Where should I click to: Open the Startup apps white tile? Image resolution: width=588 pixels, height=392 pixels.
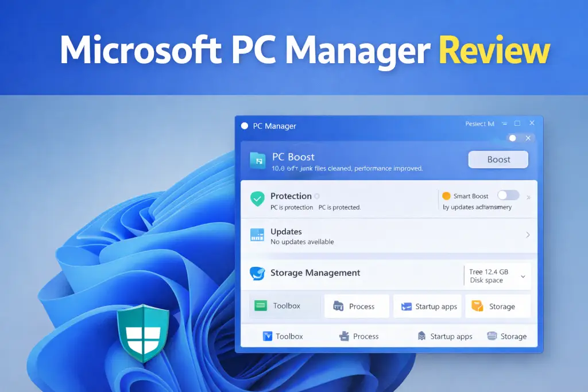[430, 306]
